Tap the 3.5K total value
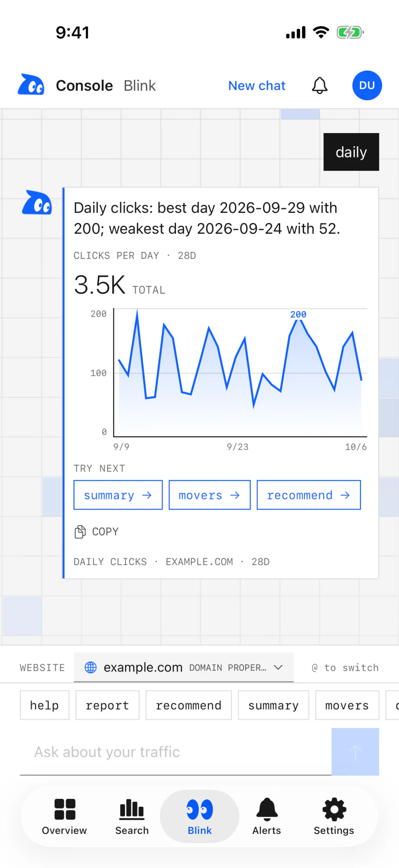 click(100, 285)
